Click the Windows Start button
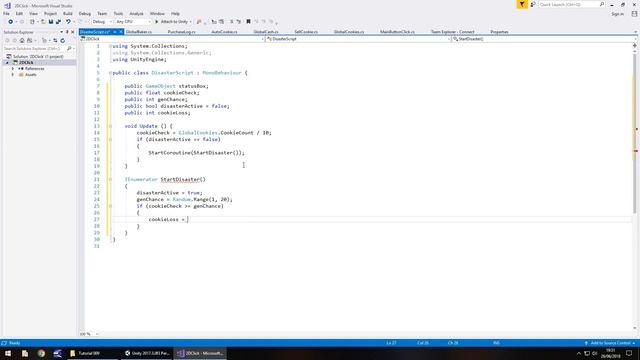The height and width of the screenshot is (360, 640). (8, 353)
